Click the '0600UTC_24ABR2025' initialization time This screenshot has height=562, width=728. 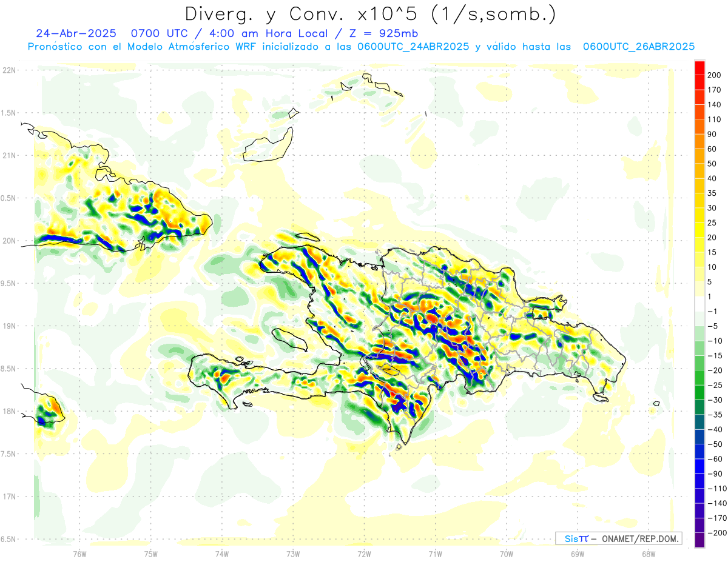click(x=413, y=47)
